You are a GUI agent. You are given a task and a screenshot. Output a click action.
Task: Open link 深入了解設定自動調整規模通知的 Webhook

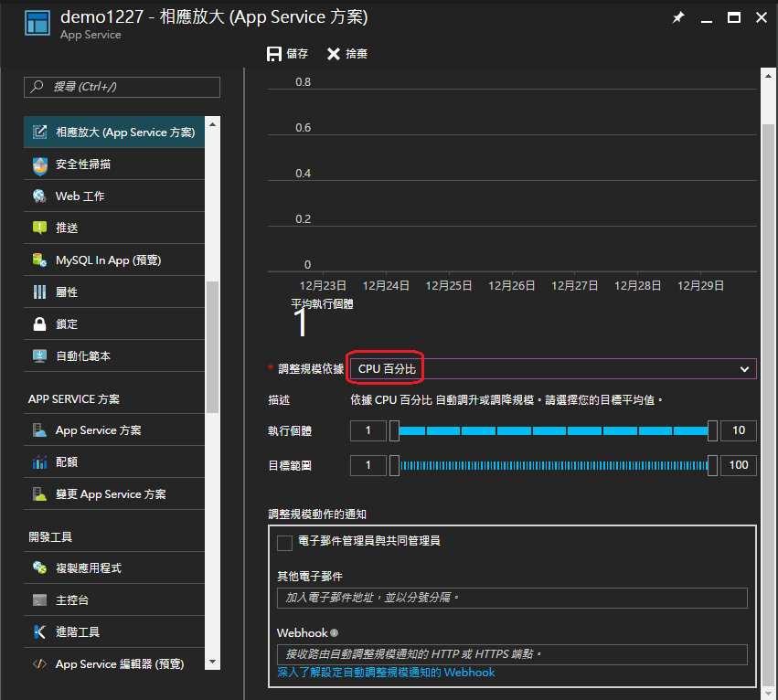click(x=386, y=673)
